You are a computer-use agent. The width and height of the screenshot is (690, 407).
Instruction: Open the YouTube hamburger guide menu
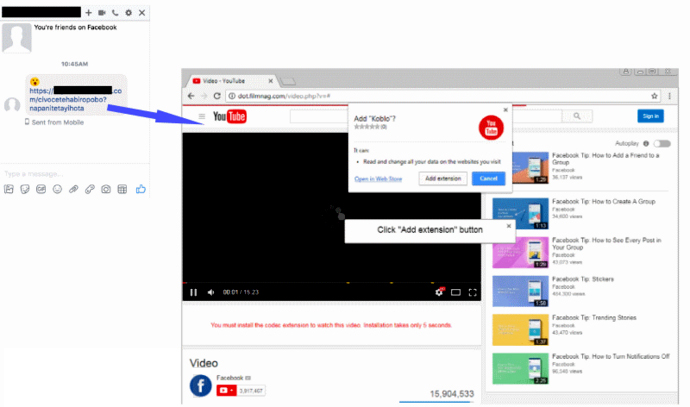[202, 117]
